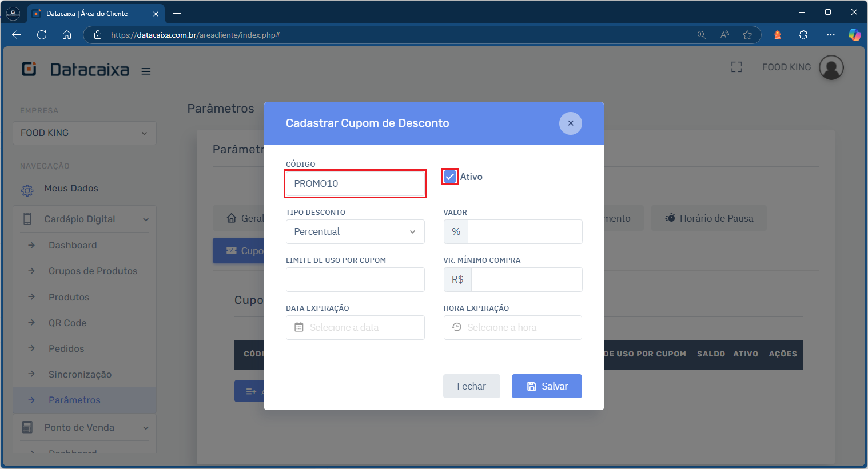The width and height of the screenshot is (868, 469).
Task: Add browser page to favorites star
Action: click(x=747, y=35)
